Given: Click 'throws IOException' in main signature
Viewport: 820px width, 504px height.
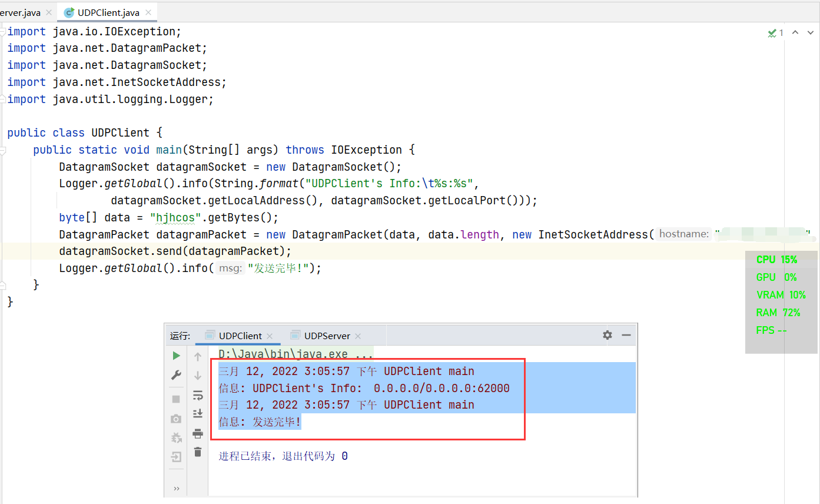Looking at the screenshot, I should [344, 150].
